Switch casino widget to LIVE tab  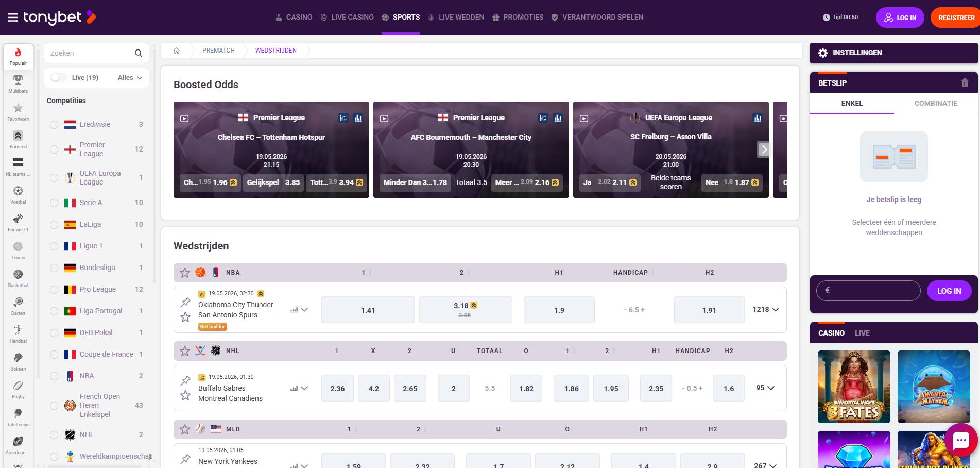pyautogui.click(x=862, y=333)
